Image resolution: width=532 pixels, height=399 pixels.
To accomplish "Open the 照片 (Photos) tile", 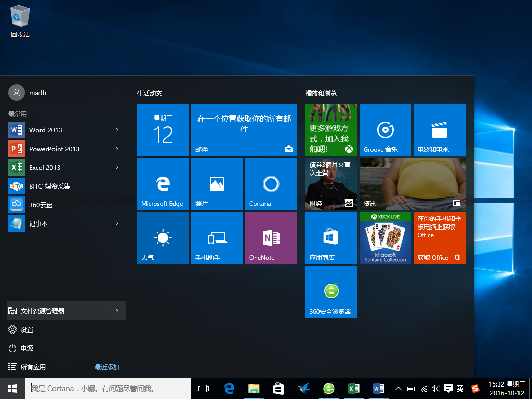I will pos(217,183).
